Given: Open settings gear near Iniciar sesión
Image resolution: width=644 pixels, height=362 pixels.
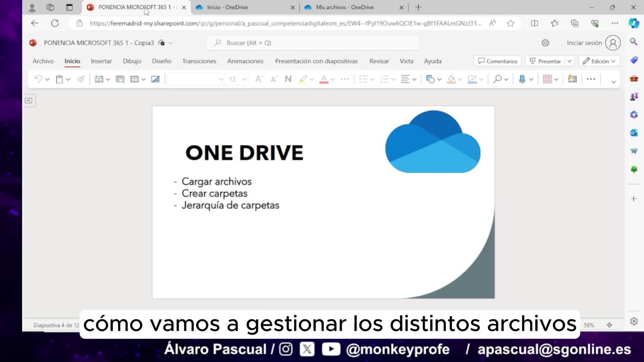Looking at the screenshot, I should (x=545, y=43).
